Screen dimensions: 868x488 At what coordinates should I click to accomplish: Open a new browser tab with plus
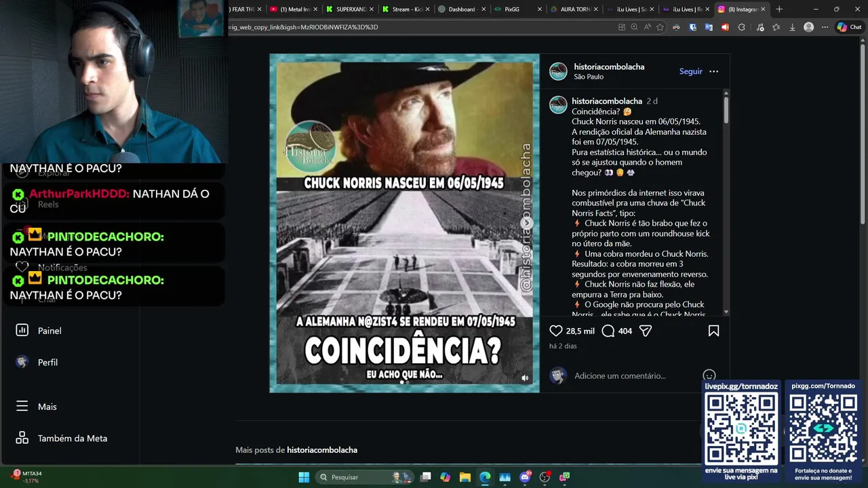click(779, 9)
